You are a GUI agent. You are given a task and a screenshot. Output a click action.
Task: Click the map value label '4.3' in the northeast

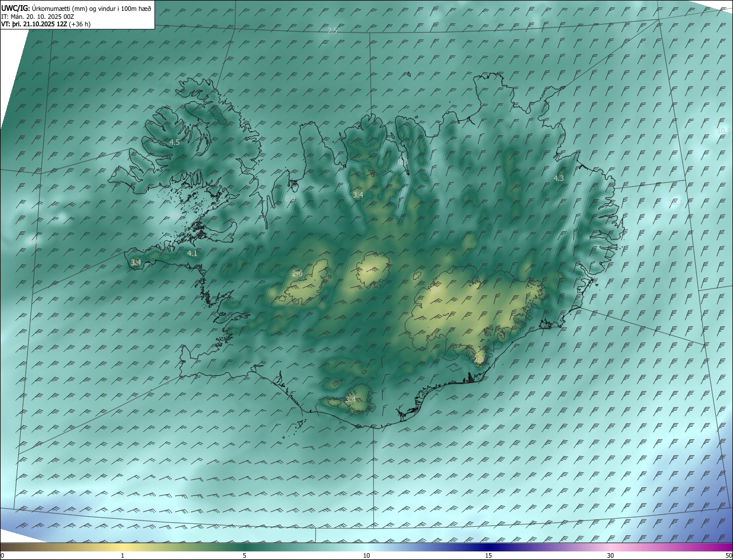pos(558,178)
